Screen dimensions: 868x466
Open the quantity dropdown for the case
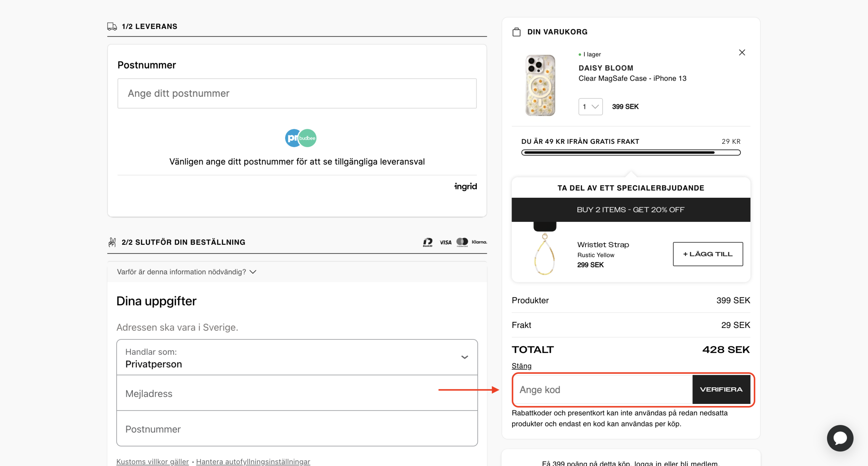[x=590, y=107]
